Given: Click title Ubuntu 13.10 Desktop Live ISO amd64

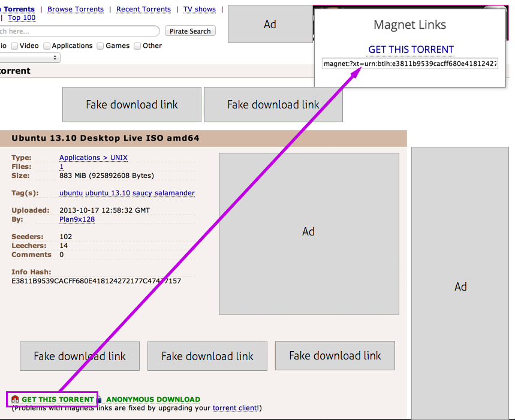Looking at the screenshot, I should tap(106, 138).
